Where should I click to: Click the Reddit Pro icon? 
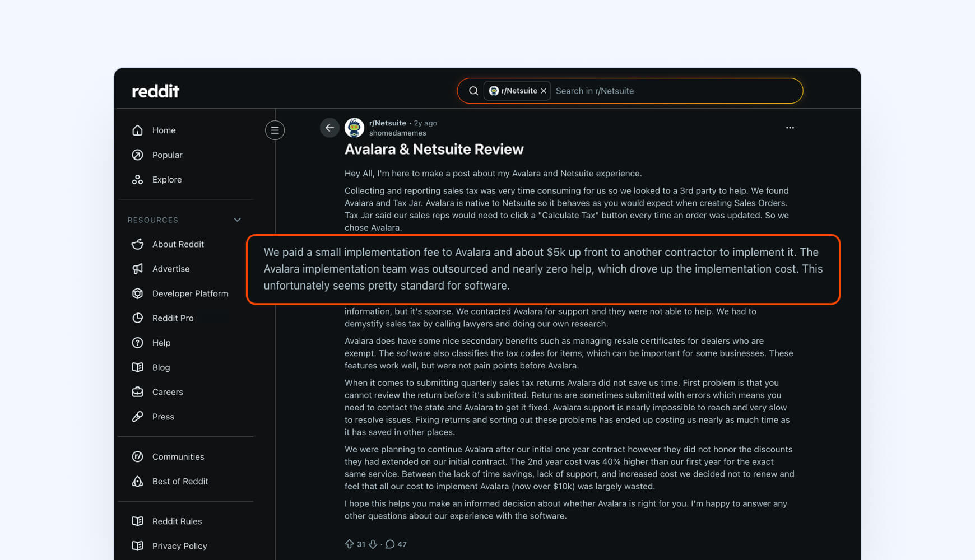coord(137,318)
